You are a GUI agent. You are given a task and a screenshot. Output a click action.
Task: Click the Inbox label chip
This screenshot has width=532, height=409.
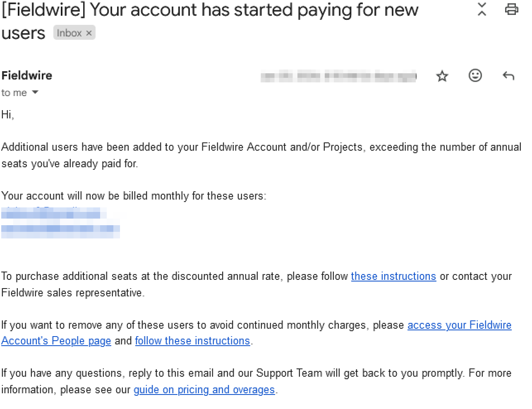[70, 32]
